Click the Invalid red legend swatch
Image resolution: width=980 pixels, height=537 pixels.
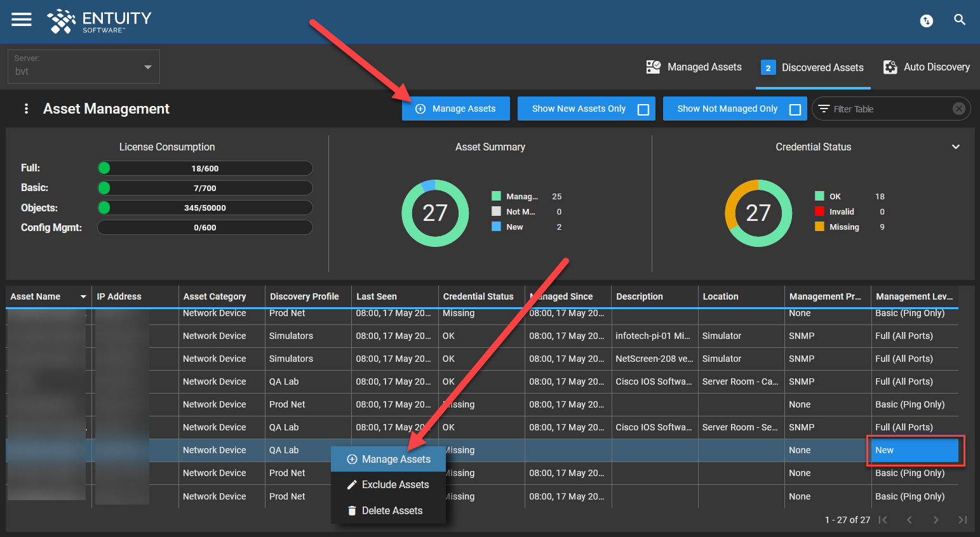[x=819, y=211]
